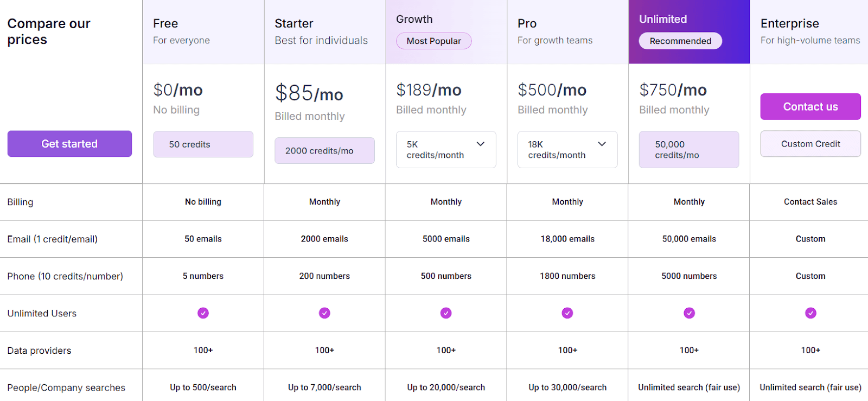Click Unlimited Users checkmark in Free column

tap(203, 313)
